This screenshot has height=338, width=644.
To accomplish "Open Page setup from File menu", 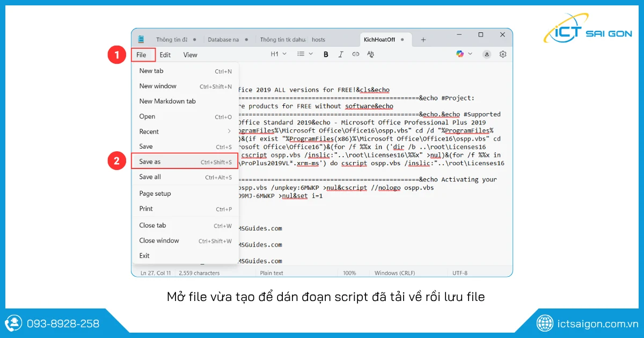I will coord(185,193).
